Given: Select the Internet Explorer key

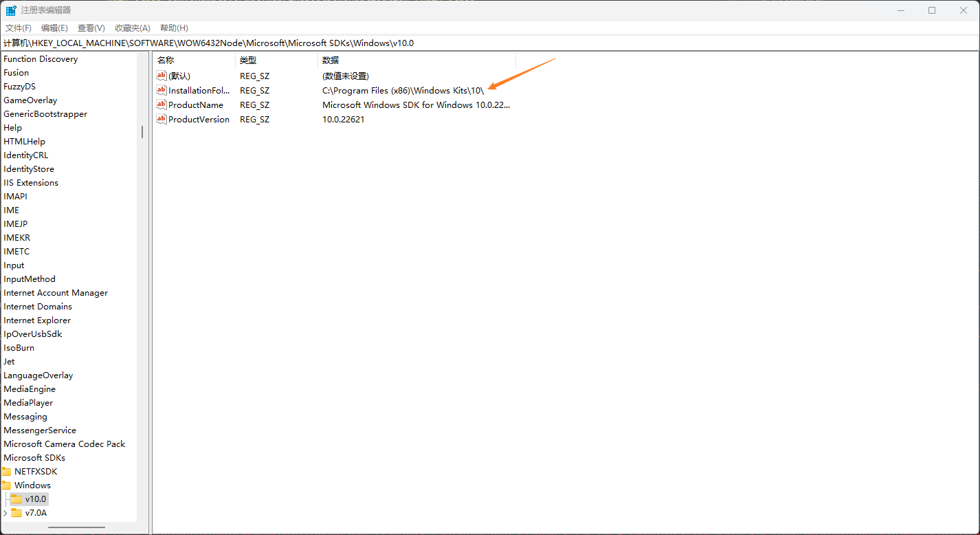Looking at the screenshot, I should 37,320.
